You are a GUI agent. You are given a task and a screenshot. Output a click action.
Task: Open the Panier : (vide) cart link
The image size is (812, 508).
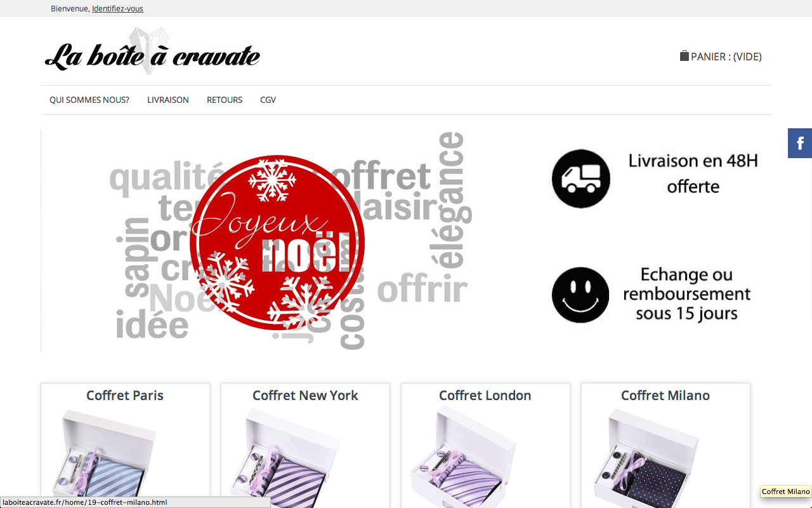click(721, 57)
